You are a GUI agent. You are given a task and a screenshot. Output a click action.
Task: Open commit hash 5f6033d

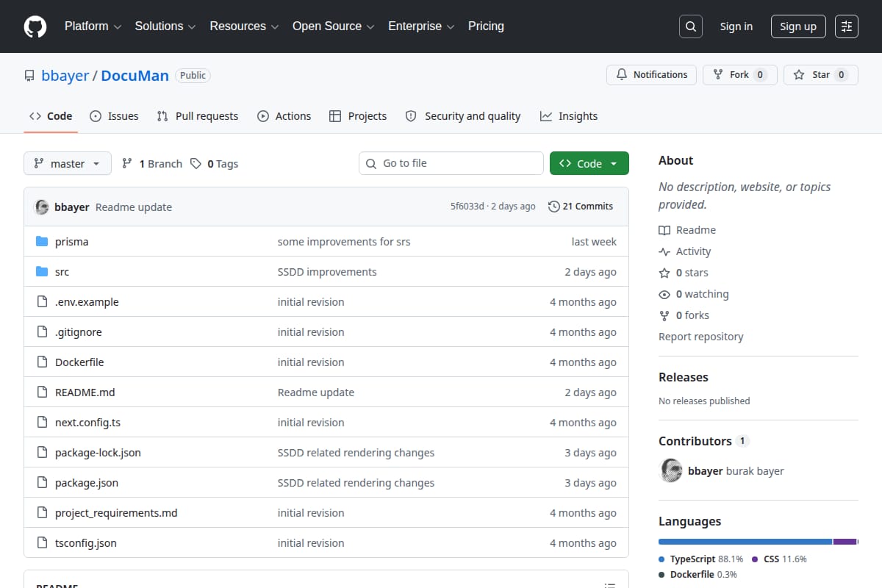467,207
